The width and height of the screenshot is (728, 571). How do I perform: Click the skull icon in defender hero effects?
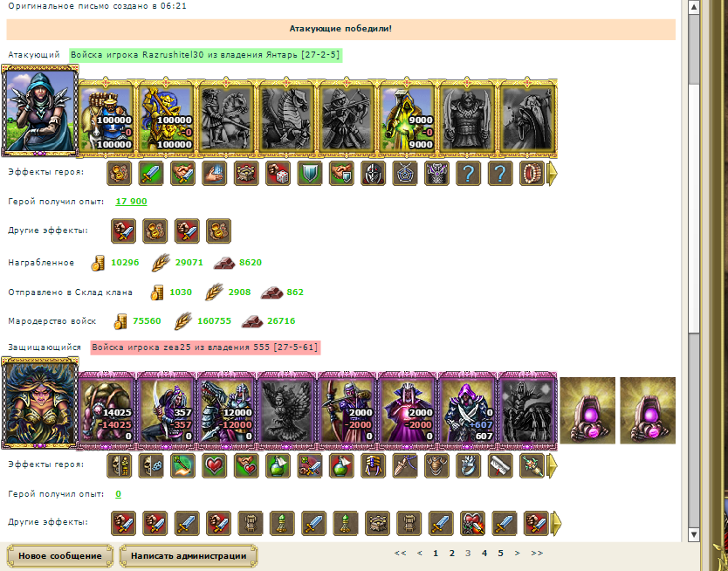tap(151, 465)
